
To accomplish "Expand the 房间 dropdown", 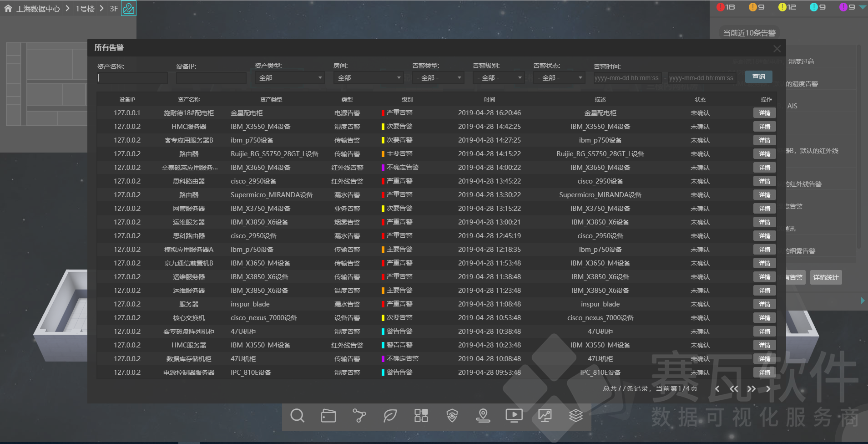I will point(368,77).
